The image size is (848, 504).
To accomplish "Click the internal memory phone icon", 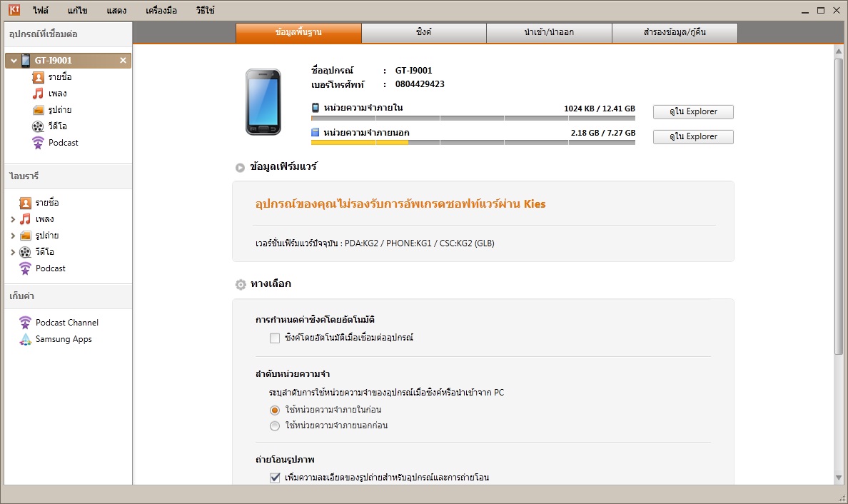I will pyautogui.click(x=316, y=108).
